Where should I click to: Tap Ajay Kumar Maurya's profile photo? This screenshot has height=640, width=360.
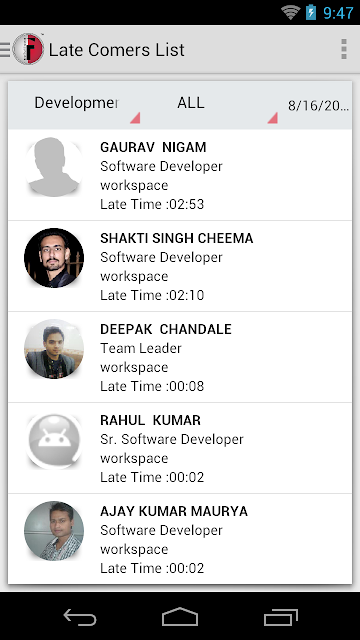click(54, 531)
